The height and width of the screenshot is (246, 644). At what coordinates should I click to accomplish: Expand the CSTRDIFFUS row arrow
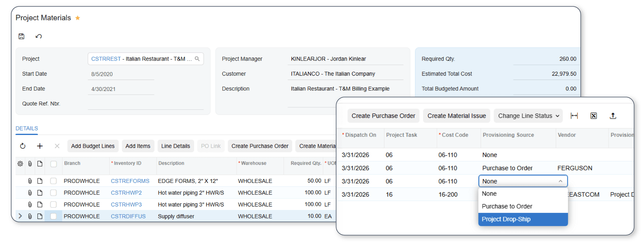pyautogui.click(x=20, y=216)
